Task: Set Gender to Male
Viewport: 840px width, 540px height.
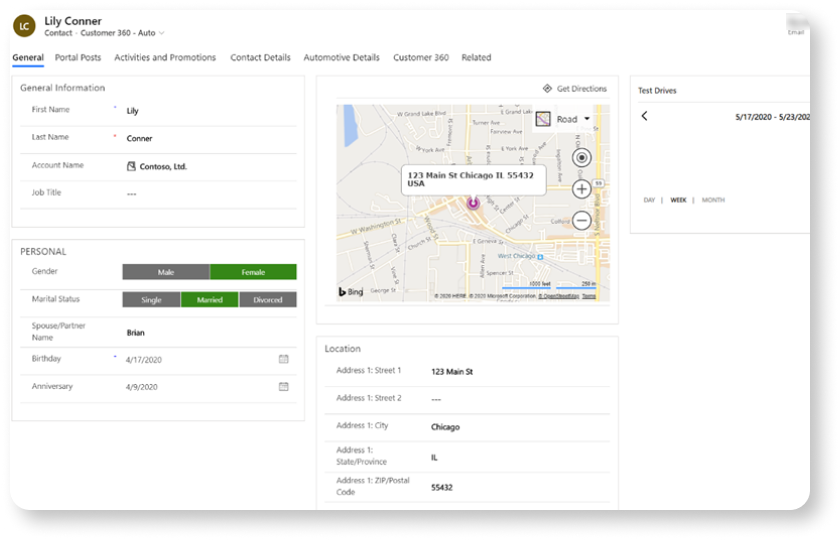Action: pyautogui.click(x=166, y=272)
